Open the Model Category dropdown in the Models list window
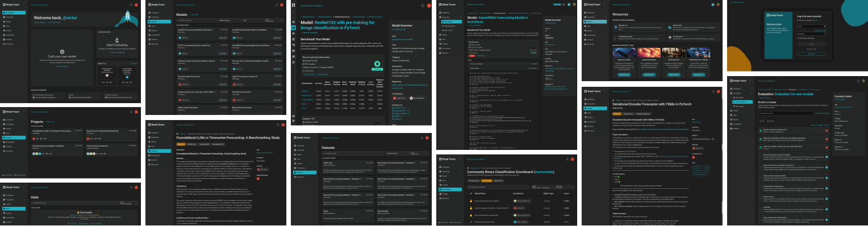Viewport: 868px width, 226px height. (230, 20)
